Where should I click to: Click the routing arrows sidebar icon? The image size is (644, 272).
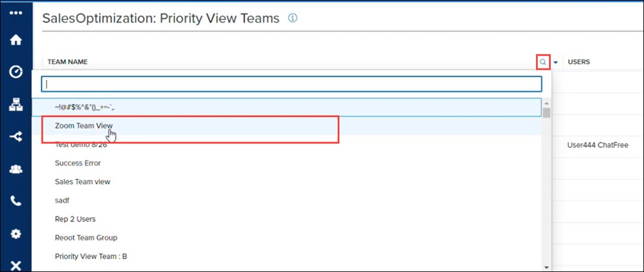tap(16, 137)
